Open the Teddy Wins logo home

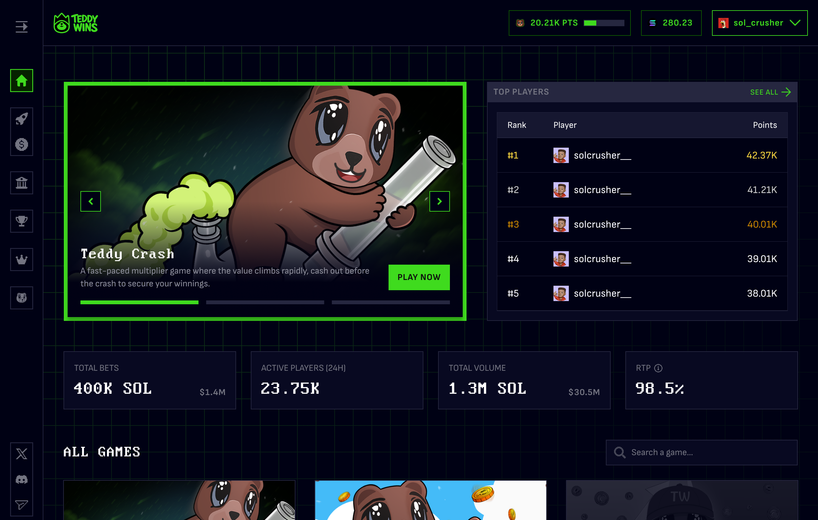click(x=76, y=23)
